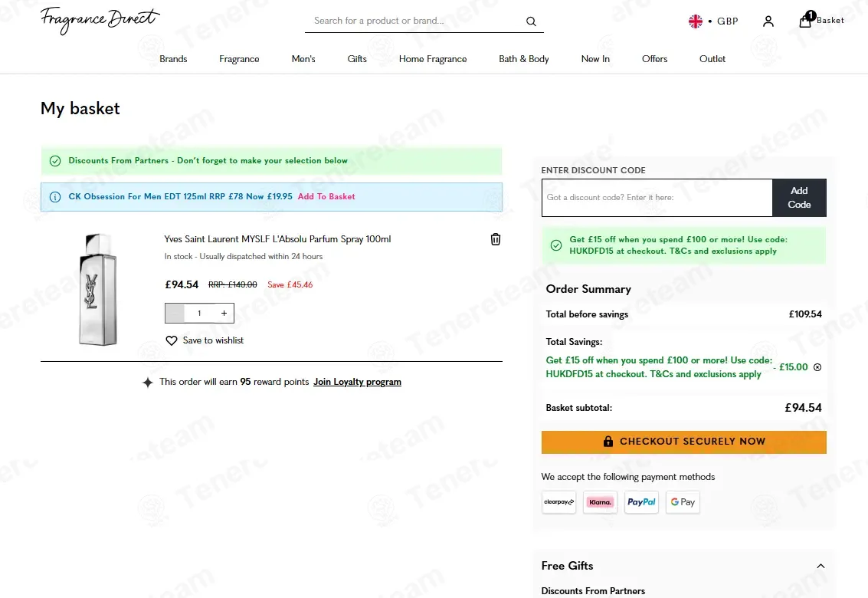Click the discount code input field
The height and width of the screenshot is (598, 868).
pos(657,197)
